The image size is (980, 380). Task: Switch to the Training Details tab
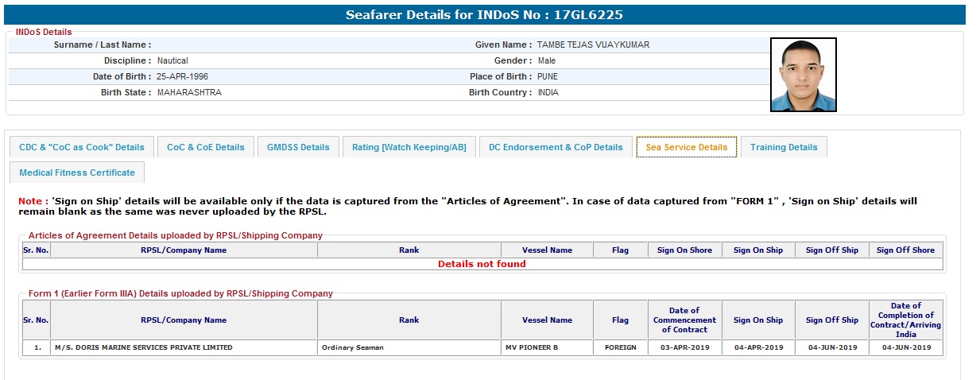click(784, 147)
